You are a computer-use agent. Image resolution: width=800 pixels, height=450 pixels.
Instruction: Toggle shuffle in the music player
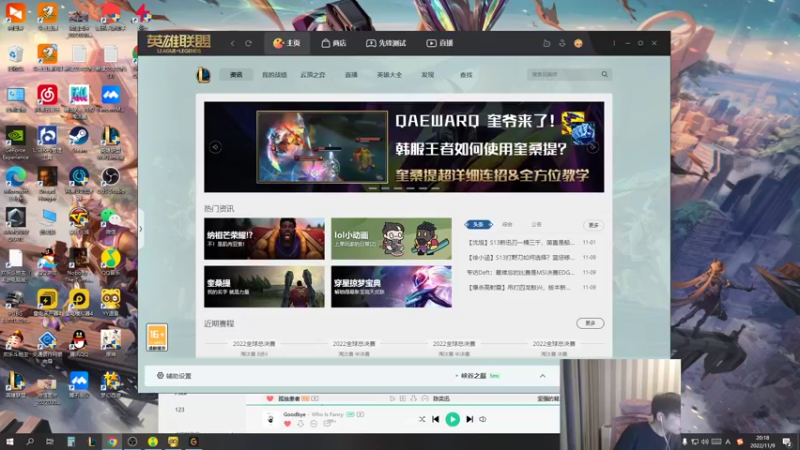tap(422, 419)
